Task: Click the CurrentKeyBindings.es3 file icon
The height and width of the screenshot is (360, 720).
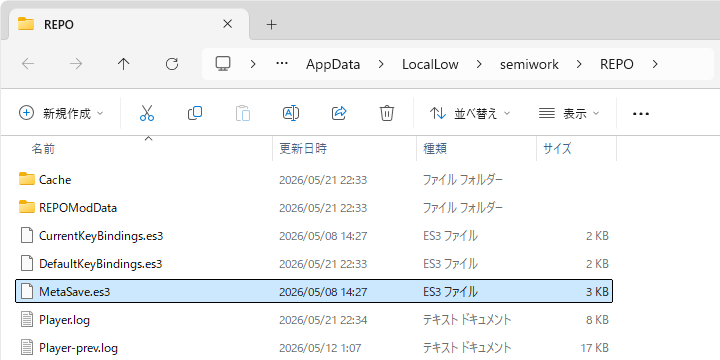Action: coord(28,236)
